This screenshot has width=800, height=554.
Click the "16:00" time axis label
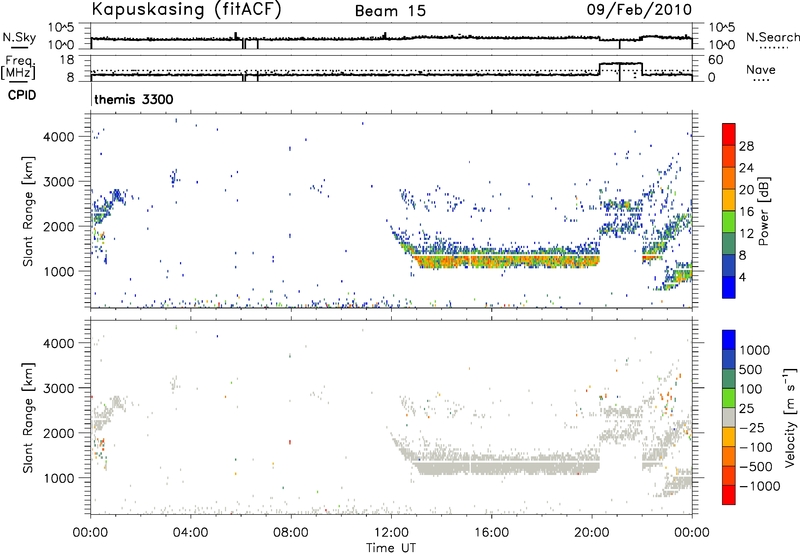click(x=491, y=533)
